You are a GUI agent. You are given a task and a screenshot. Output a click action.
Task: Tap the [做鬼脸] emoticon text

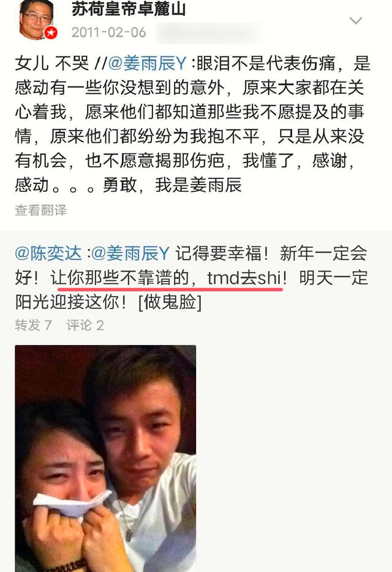point(170,302)
